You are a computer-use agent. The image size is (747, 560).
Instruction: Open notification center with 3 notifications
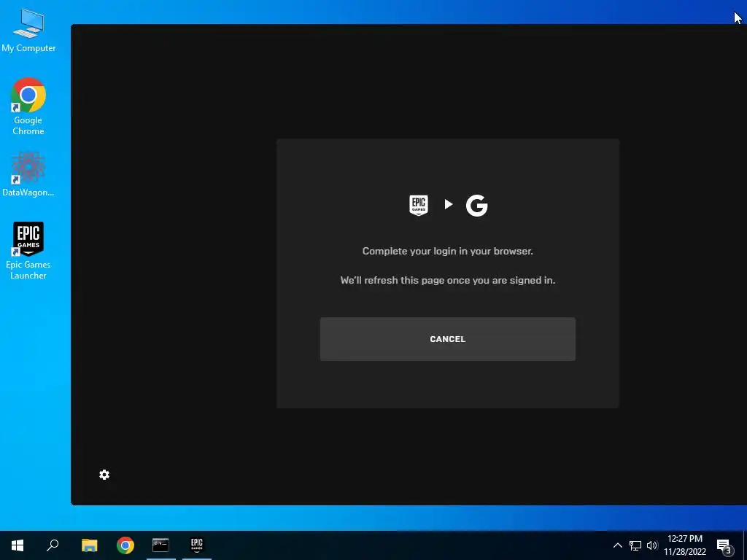point(724,546)
